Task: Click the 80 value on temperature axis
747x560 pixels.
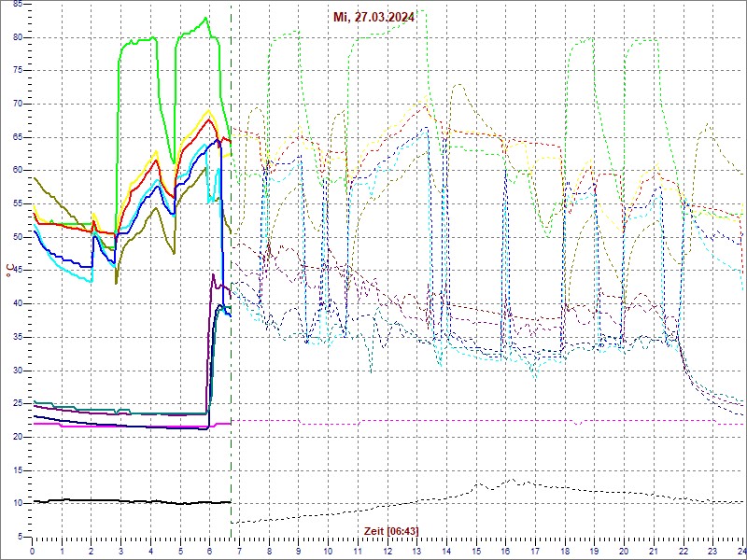Action: [17, 37]
